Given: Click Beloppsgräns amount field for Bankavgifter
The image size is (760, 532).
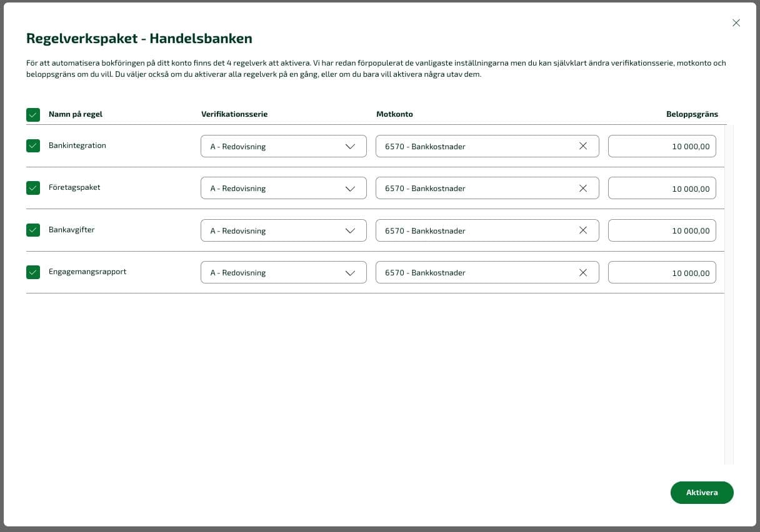Looking at the screenshot, I should point(662,230).
